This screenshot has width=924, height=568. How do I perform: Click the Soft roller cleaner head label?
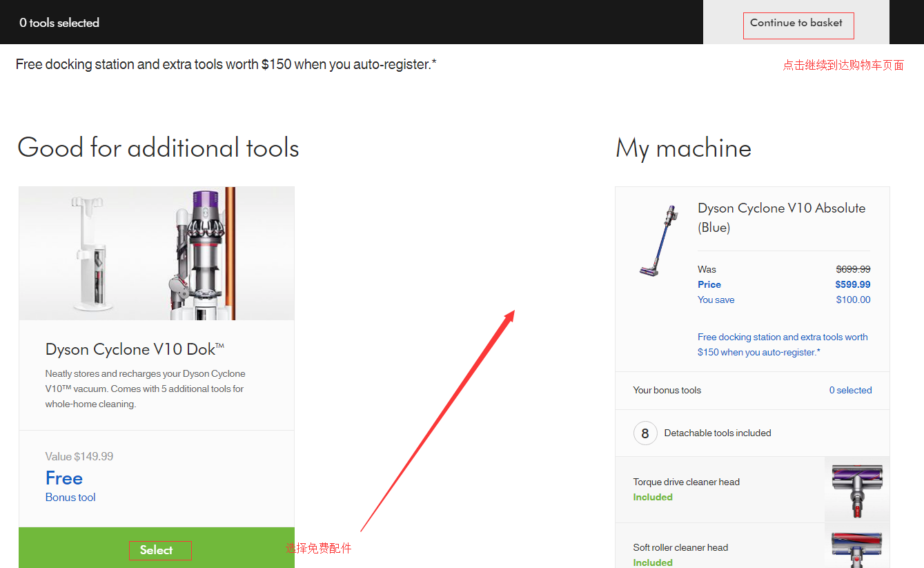(680, 547)
